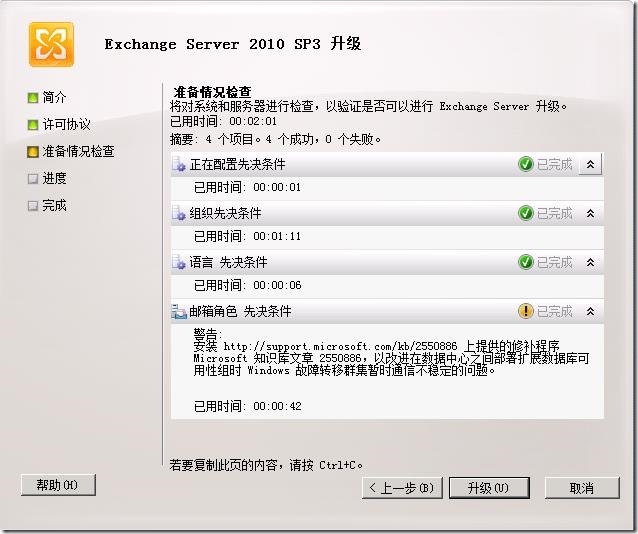The width and height of the screenshot is (638, 534).
Task: Click the Exchange Server 2010 SP3 升级 title
Action: coord(232,44)
